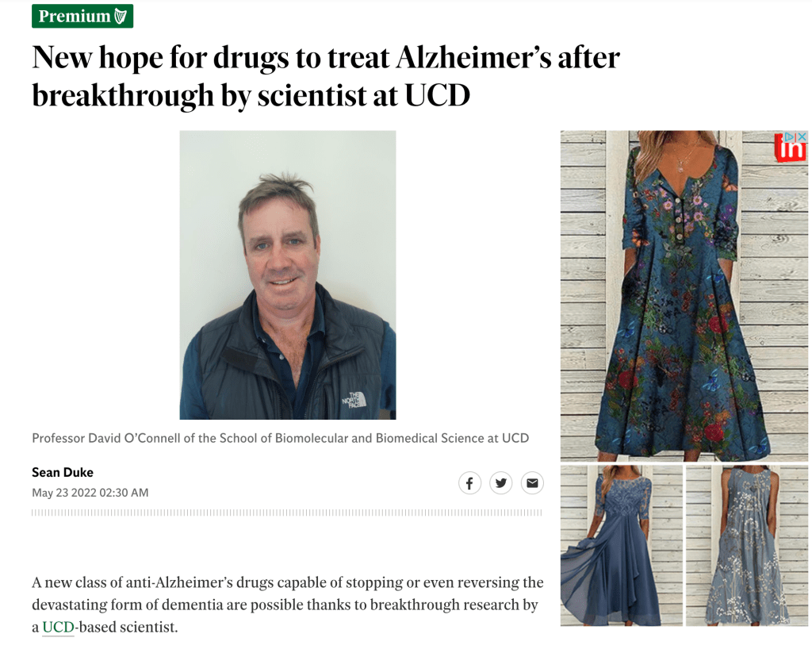This screenshot has width=812, height=649.
Task: Click the North Face logo in photo
Action: tap(354, 400)
